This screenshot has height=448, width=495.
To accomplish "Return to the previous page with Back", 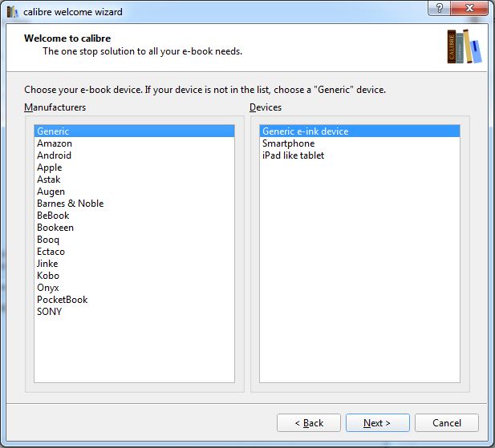I will 309,423.
